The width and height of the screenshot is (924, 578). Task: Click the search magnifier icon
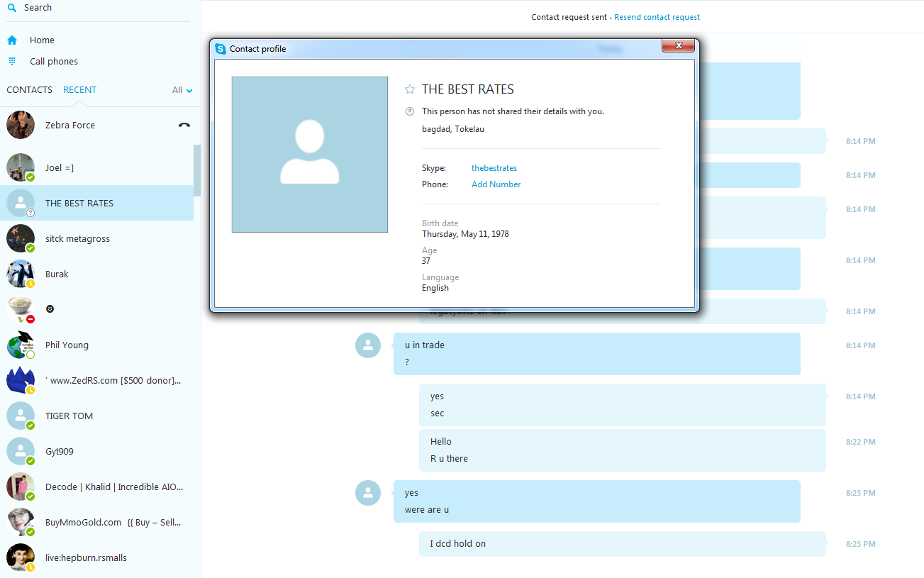[12, 8]
